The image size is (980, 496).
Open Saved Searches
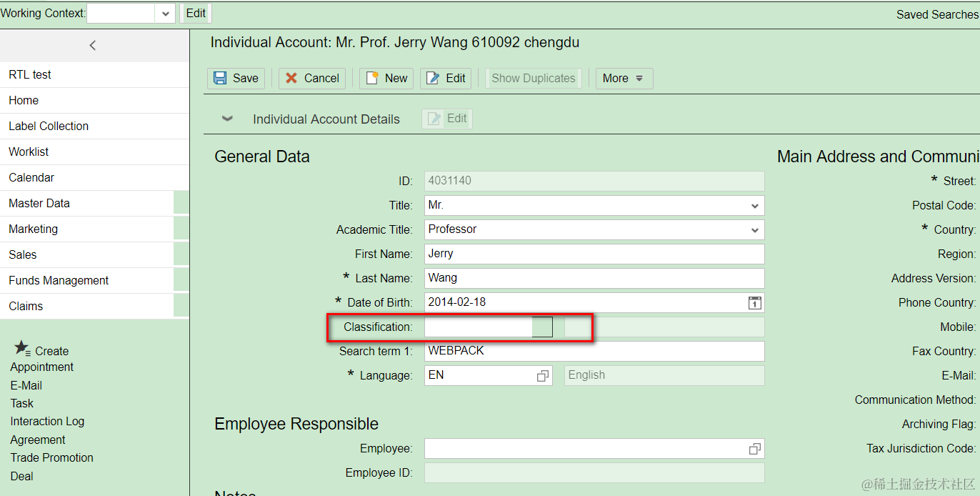click(x=937, y=14)
